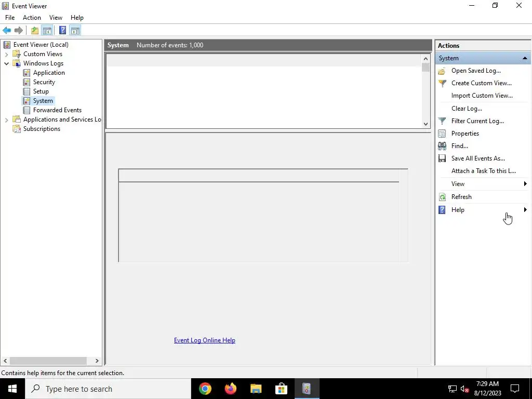Viewport: 532px width, 399px height.
Task: Select Event Viewer (Local) root node
Action: (x=41, y=45)
